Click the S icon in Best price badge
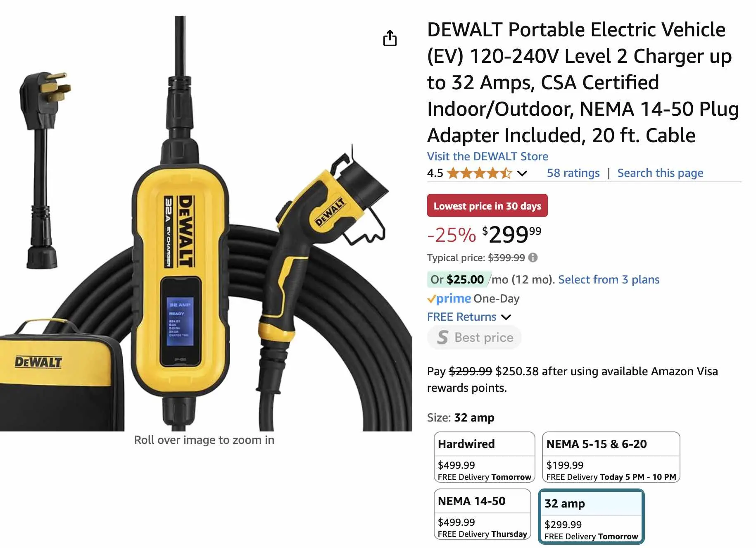This screenshot has width=756, height=548. 442,338
